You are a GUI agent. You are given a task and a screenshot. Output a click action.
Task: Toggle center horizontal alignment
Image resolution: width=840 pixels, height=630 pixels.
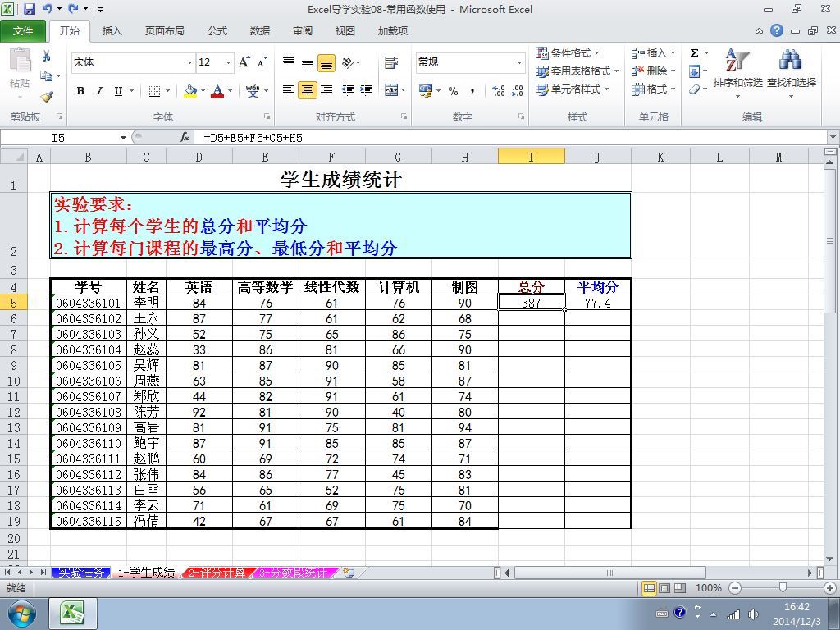tap(308, 90)
